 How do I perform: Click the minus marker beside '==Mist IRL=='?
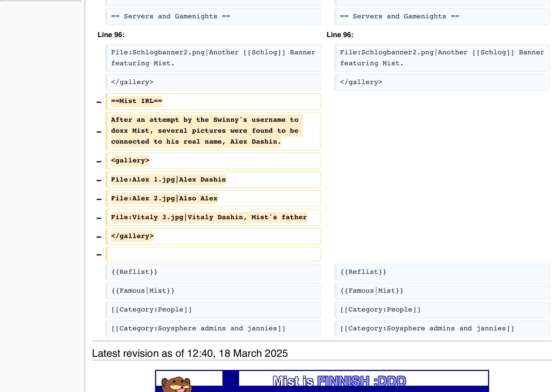tap(99, 102)
